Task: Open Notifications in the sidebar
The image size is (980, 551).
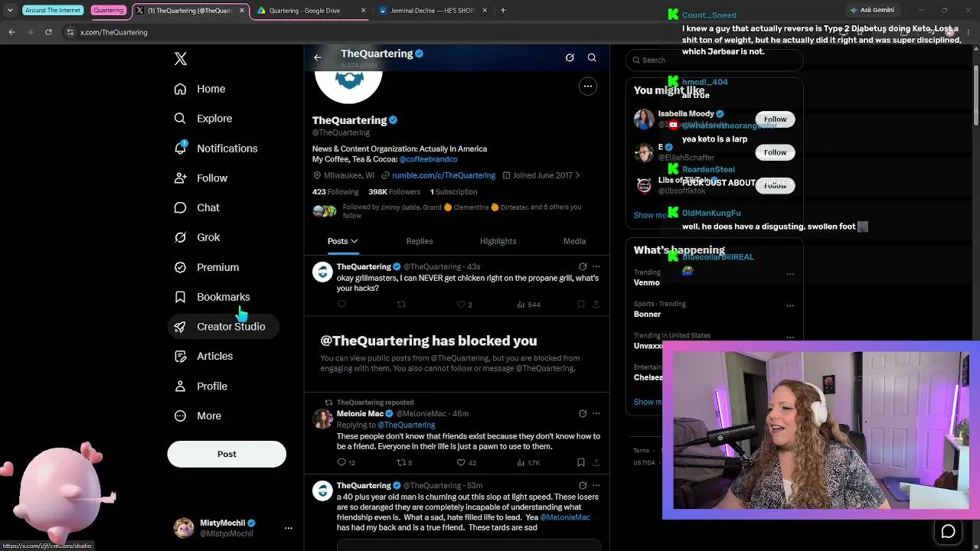Action: 216,148
